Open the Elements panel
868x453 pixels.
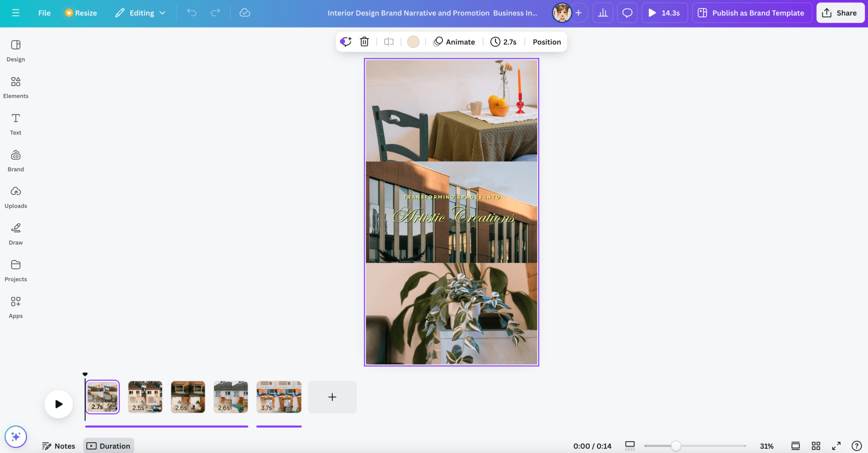tap(16, 88)
